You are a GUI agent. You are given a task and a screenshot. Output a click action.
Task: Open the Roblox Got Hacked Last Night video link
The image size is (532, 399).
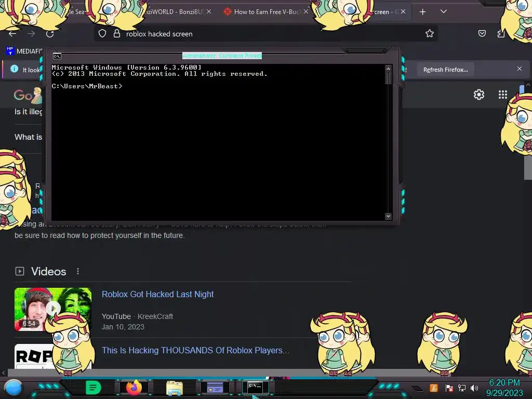click(158, 294)
